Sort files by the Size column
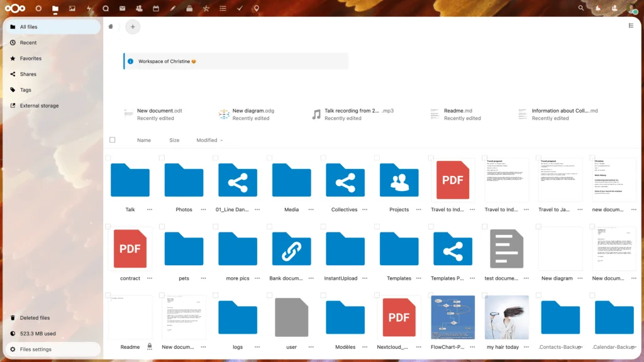 (x=174, y=140)
